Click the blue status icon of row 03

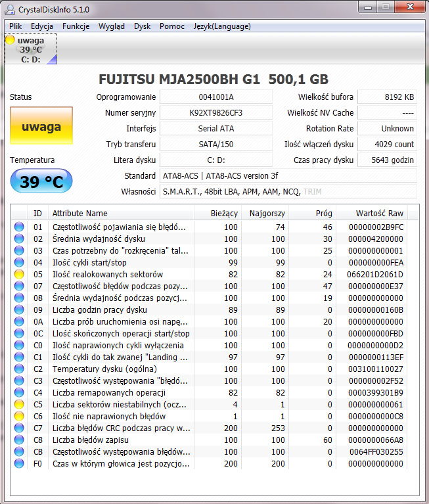click(19, 250)
